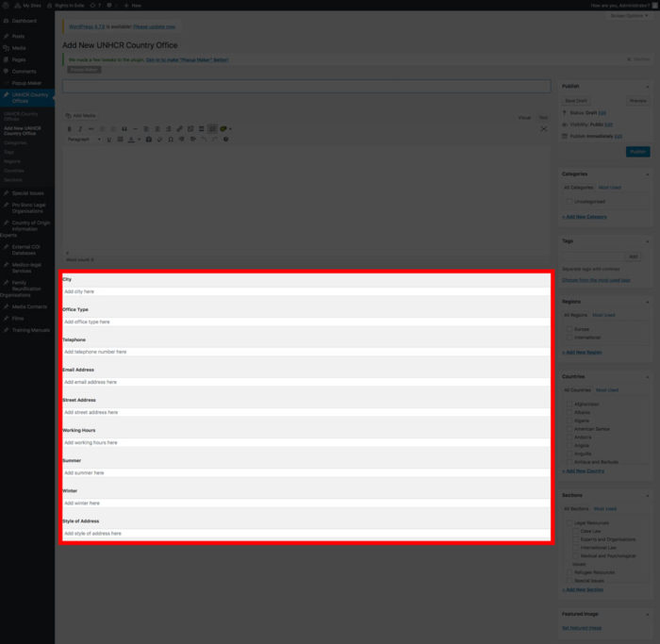Click the Set featured image link
Viewport: 660px width, 644px height.
pyautogui.click(x=582, y=628)
